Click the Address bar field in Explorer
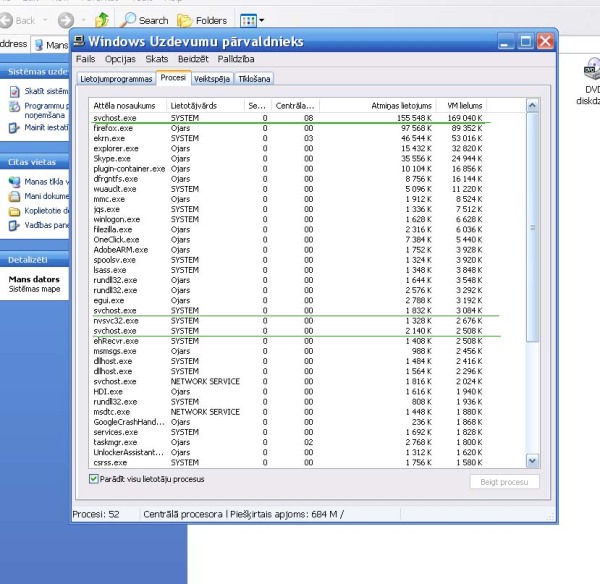The width and height of the screenshot is (600, 584). pos(50,45)
